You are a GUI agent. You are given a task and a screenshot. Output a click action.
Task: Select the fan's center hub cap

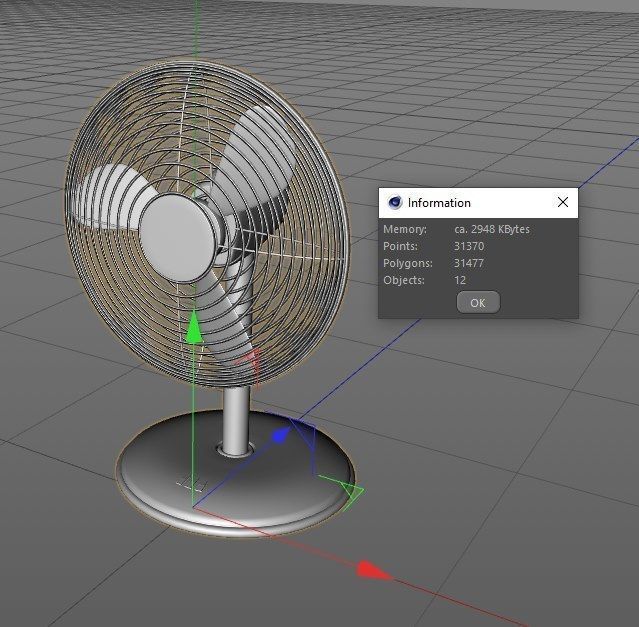(x=176, y=238)
